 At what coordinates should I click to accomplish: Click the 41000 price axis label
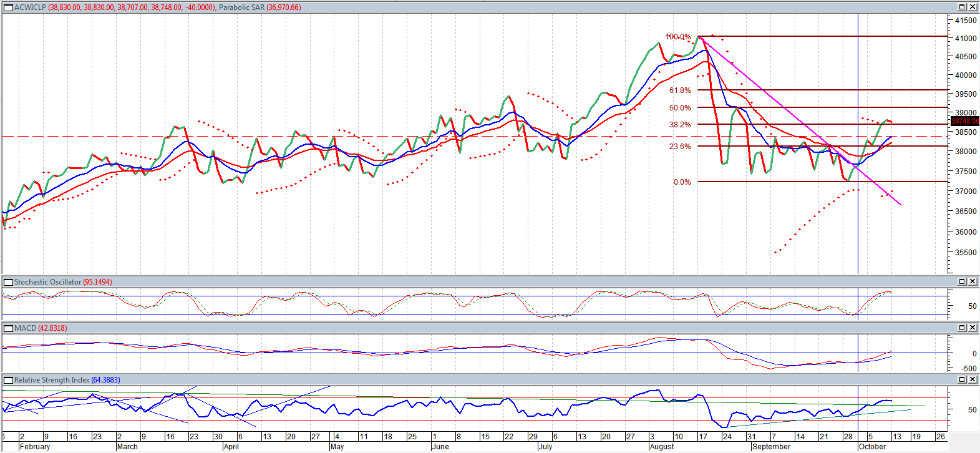point(966,38)
